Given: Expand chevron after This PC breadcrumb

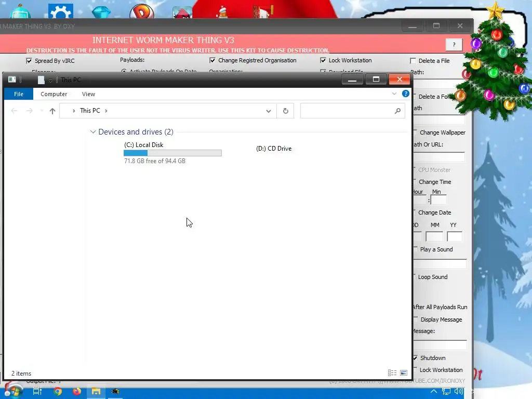Looking at the screenshot, I should tap(106, 111).
